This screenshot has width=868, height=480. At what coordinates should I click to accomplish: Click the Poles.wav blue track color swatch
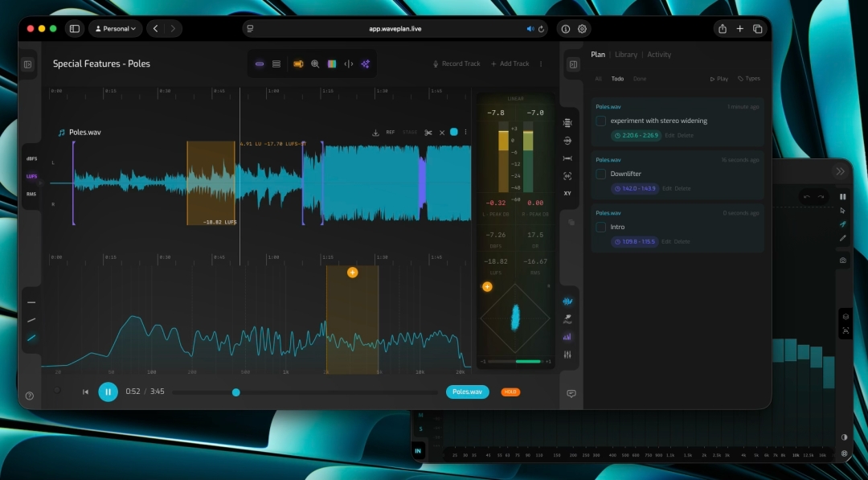click(454, 132)
